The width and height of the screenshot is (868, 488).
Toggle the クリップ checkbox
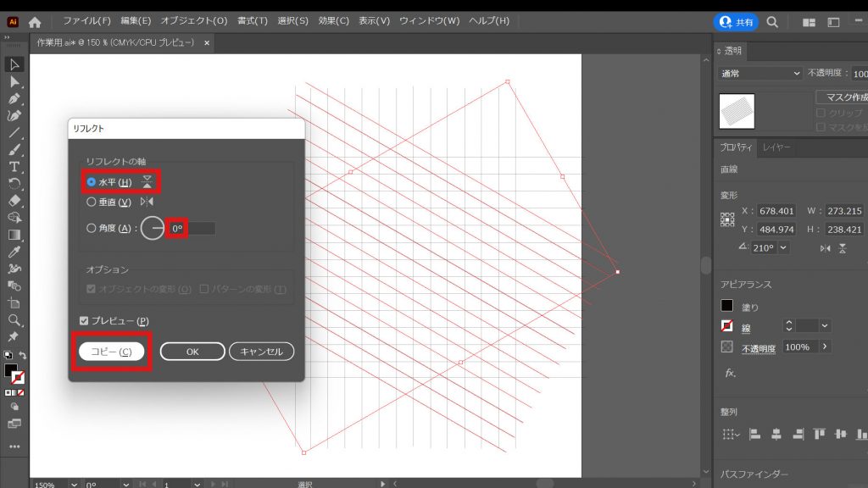[821, 113]
